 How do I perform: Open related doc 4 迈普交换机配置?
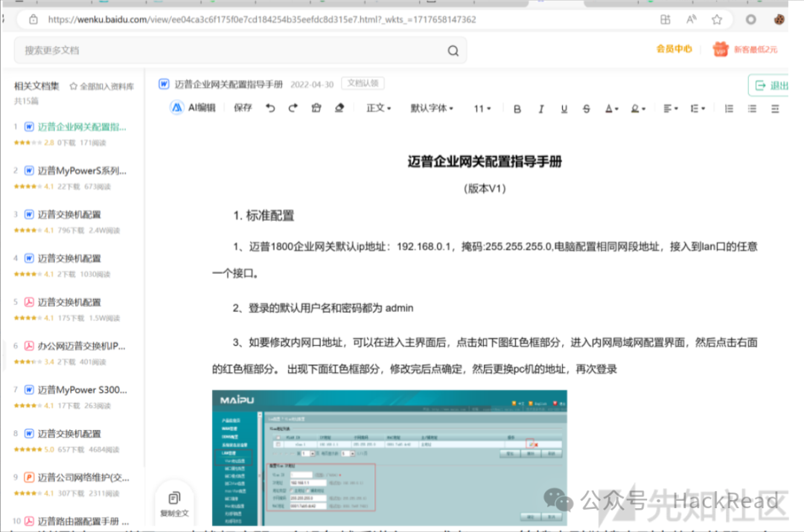point(69,258)
